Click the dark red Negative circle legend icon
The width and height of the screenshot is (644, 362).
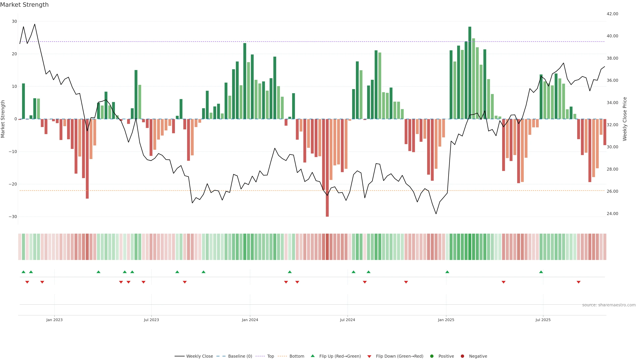point(462,356)
